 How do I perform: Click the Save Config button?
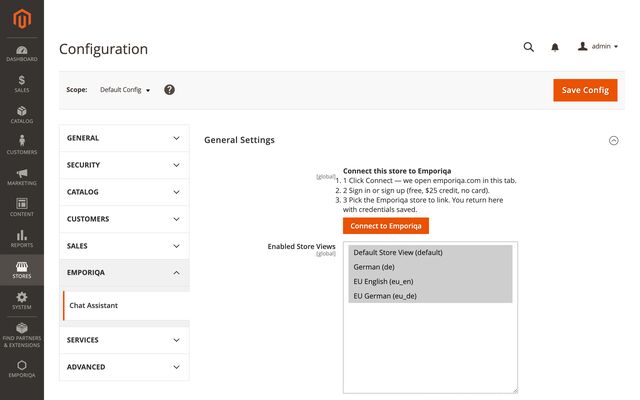point(585,90)
